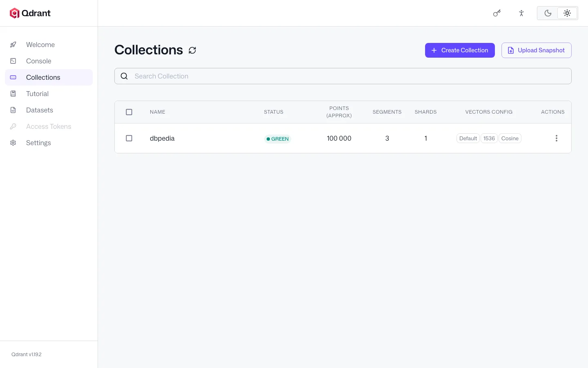Click the GREEN status badge
This screenshot has width=588, height=368.
coord(278,139)
